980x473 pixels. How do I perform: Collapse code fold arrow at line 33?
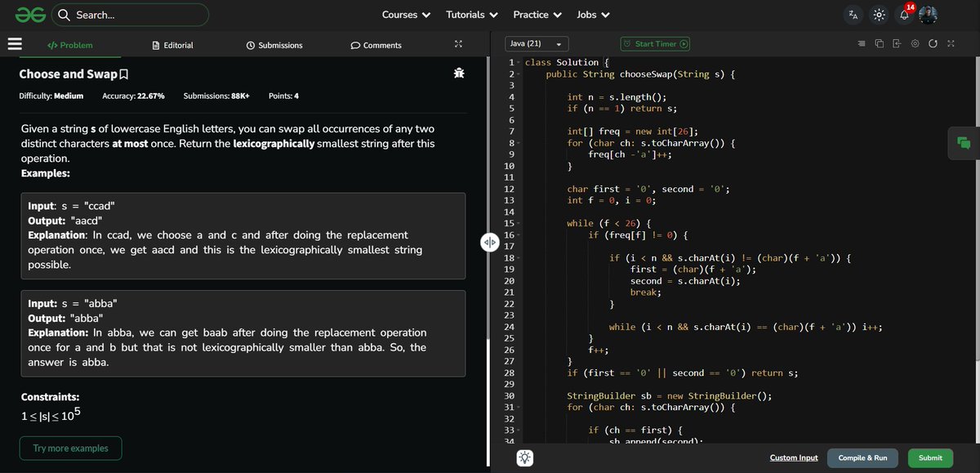pyautogui.click(x=519, y=430)
